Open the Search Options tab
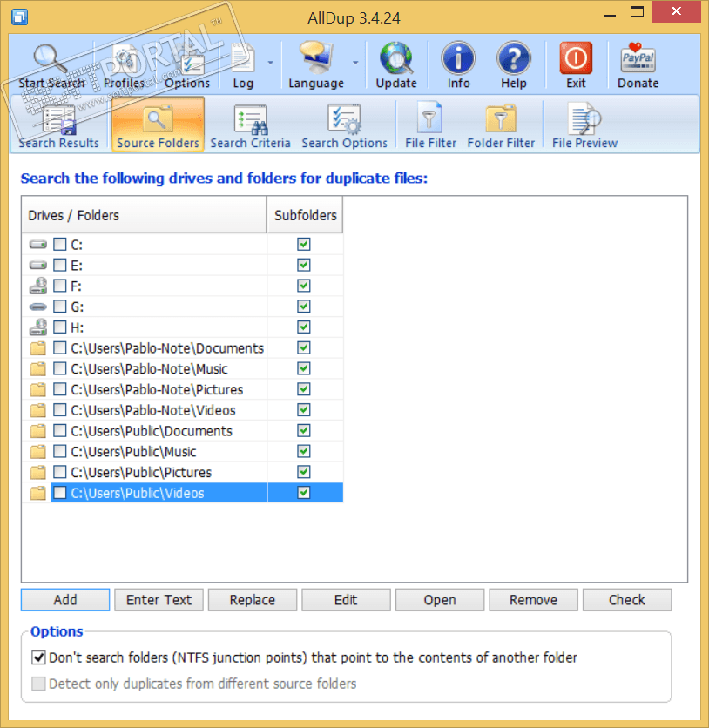709x728 pixels. click(x=344, y=124)
